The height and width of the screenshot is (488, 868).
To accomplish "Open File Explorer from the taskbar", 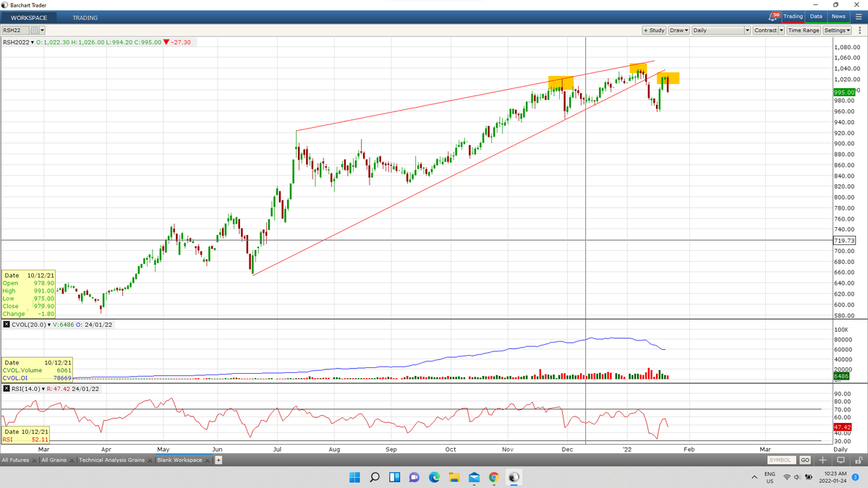I will point(454,477).
